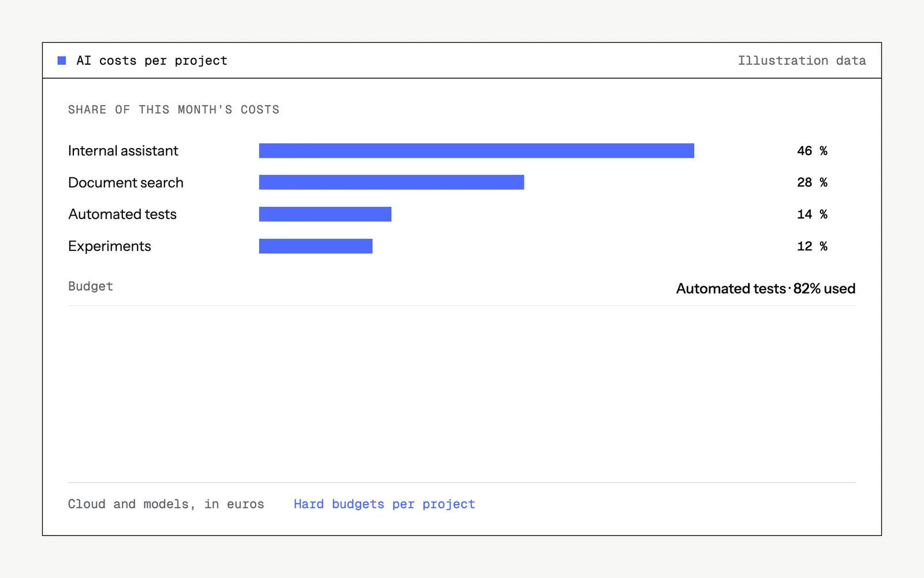This screenshot has height=578, width=924.
Task: Click the 'Illustration data' label
Action: point(802,61)
